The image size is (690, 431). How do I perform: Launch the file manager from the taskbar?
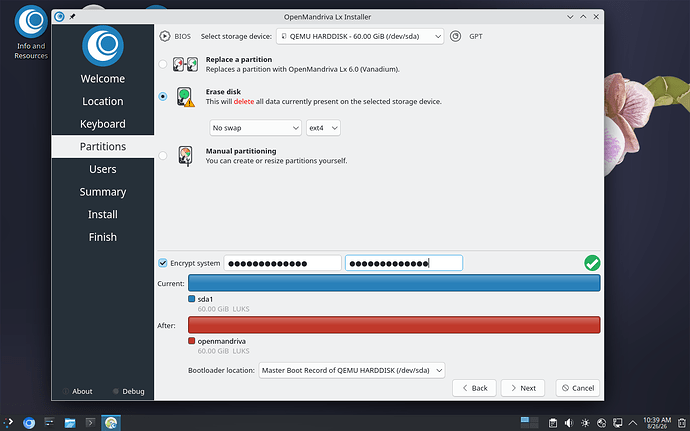coord(70,423)
